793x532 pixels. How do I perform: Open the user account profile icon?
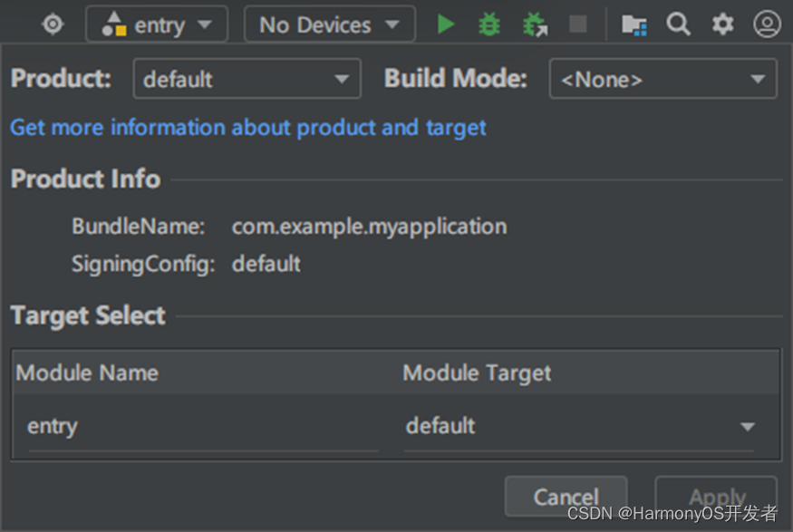point(767,24)
